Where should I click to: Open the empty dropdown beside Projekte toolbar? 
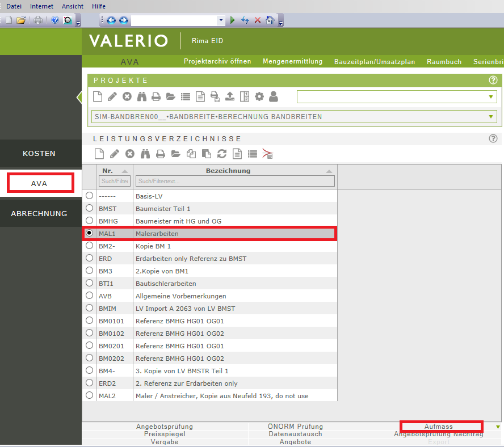pyautogui.click(x=490, y=97)
